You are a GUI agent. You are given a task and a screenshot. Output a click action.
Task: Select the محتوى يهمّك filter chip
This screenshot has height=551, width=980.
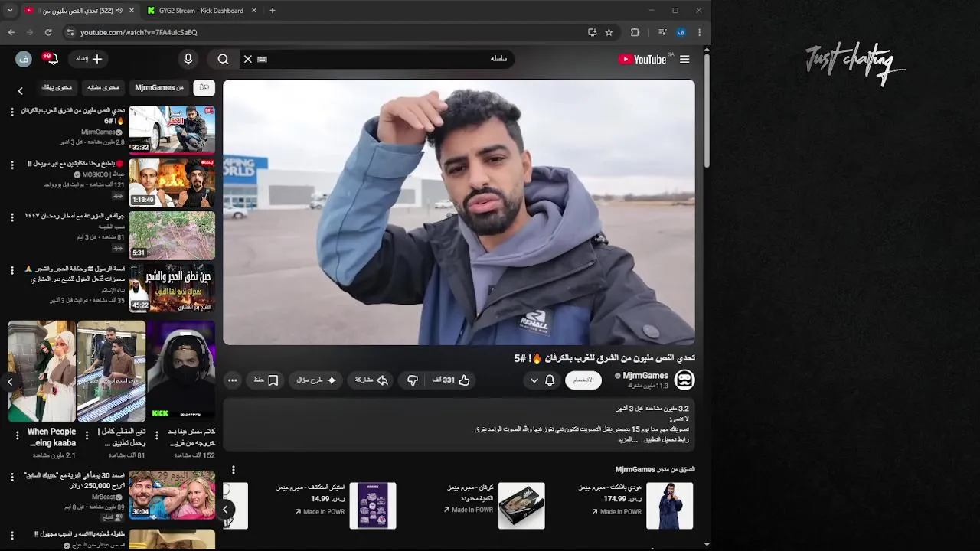(57, 87)
